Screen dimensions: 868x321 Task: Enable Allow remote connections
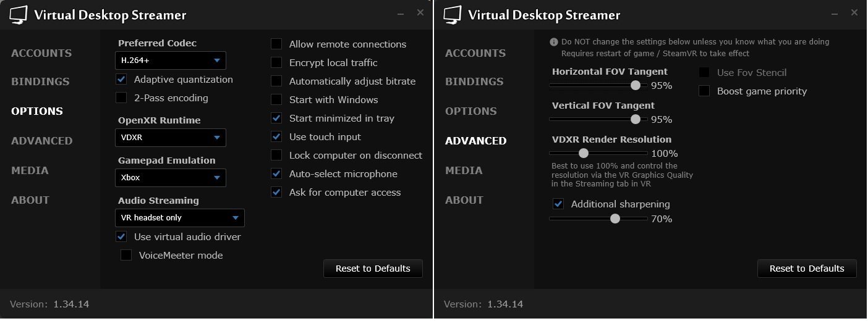coord(277,44)
